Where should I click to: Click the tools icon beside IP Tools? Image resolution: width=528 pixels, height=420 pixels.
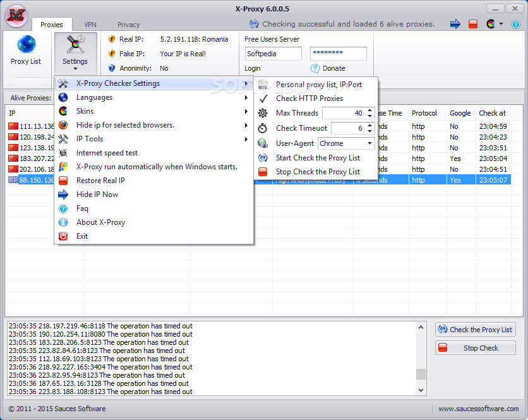63,139
